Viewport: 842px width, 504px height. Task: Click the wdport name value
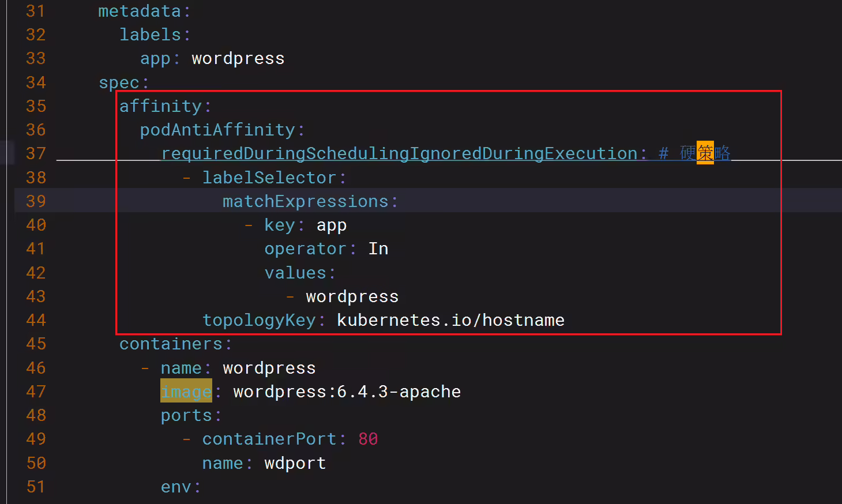click(x=295, y=463)
